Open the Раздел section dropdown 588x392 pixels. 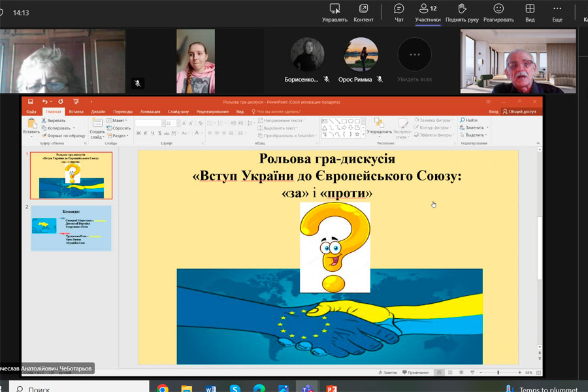(120, 135)
